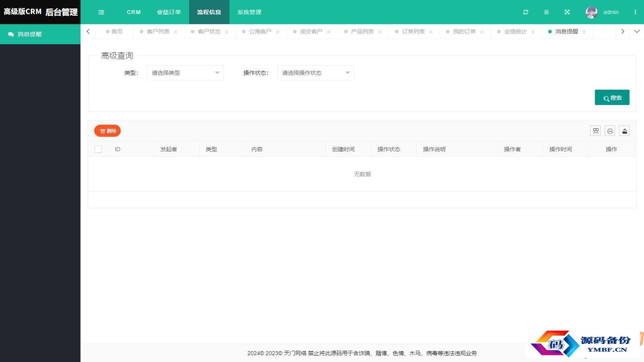
Task: Open the 系统管理 top menu
Action: [250, 12]
